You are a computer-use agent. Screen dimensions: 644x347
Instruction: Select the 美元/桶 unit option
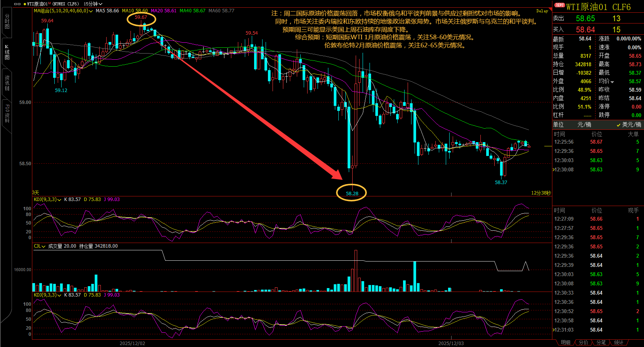coord(629,124)
